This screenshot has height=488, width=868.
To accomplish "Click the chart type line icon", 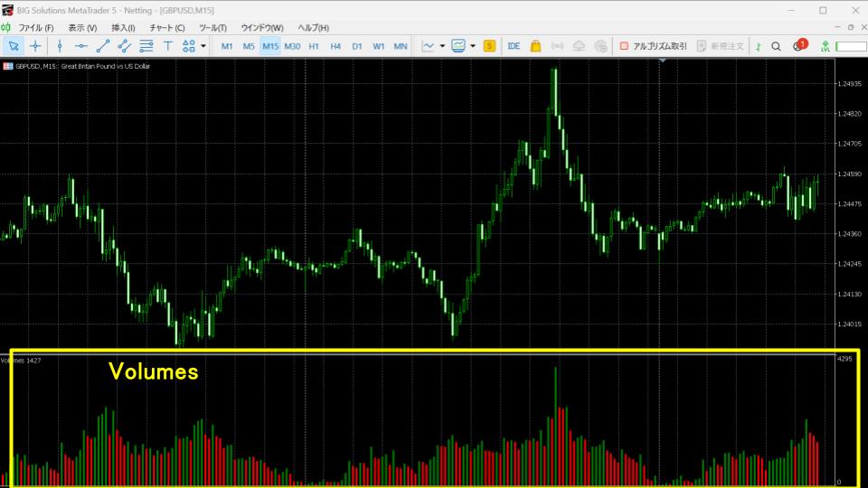I will point(428,46).
